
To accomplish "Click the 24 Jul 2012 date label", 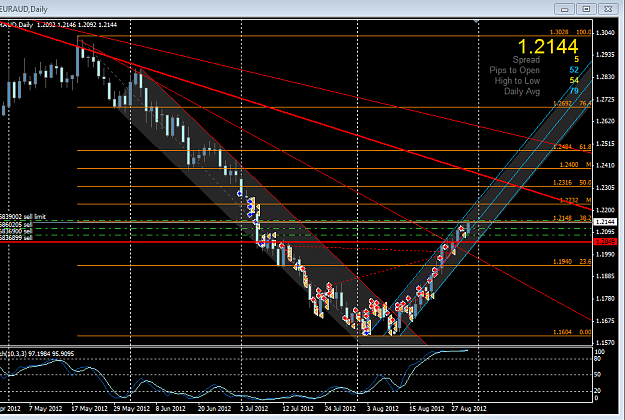I will pos(340,409).
